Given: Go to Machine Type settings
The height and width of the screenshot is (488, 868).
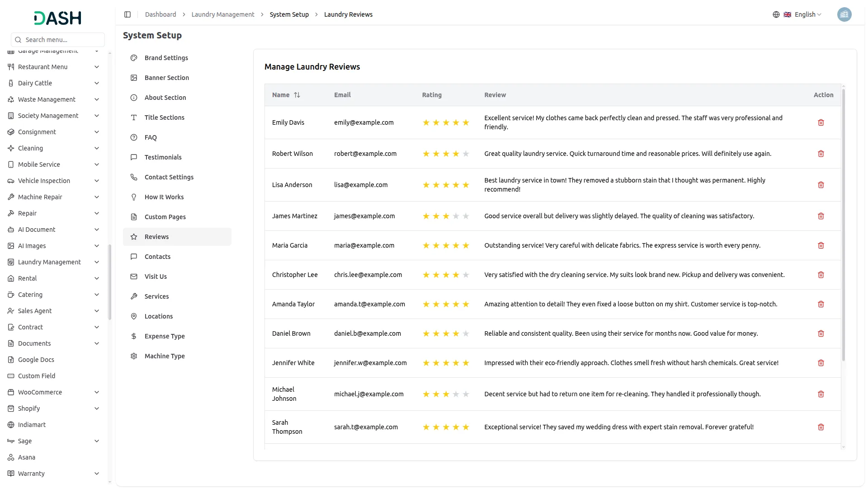Looking at the screenshot, I should (x=177, y=356).
